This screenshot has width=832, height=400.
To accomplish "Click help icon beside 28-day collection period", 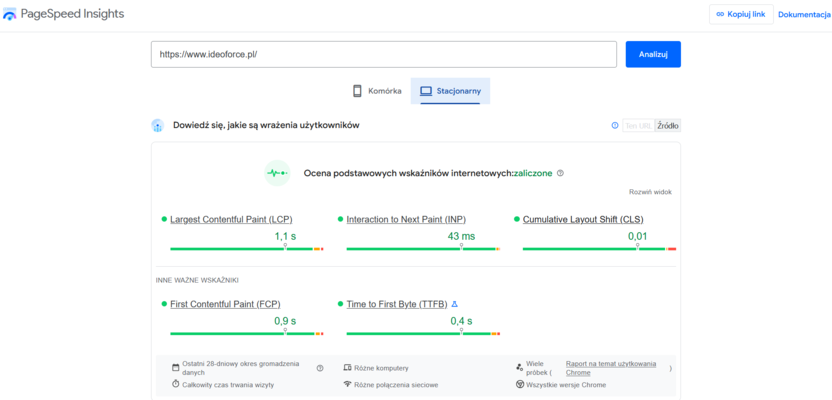I will tap(320, 368).
